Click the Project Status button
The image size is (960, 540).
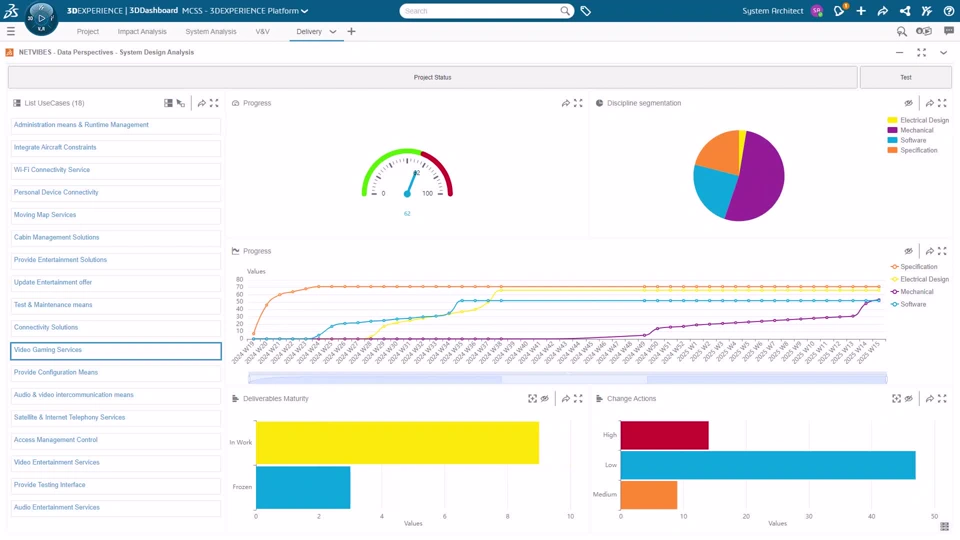(432, 78)
